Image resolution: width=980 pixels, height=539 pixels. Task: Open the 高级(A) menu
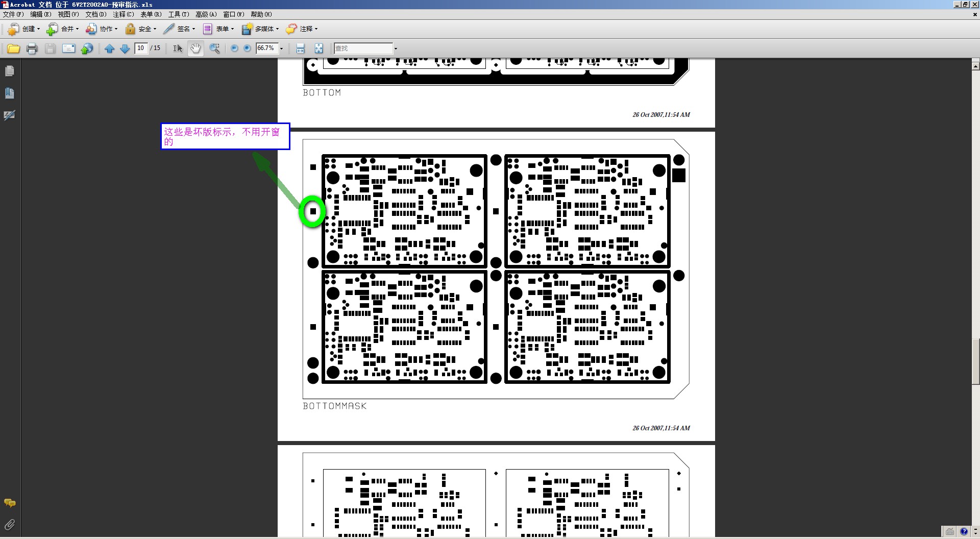coord(206,14)
